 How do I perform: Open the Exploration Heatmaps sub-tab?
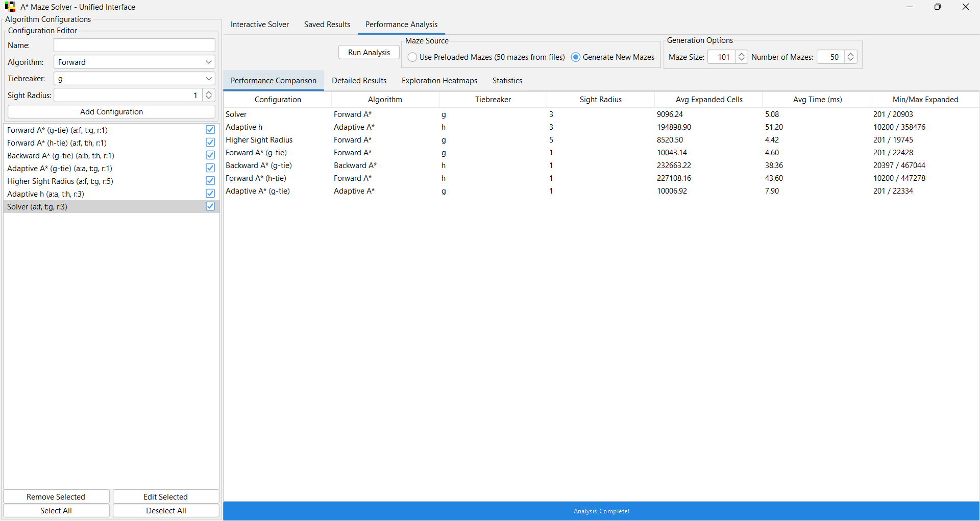pos(439,81)
